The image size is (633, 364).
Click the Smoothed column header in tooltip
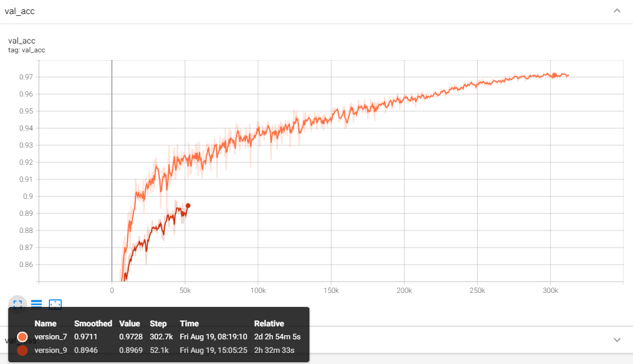pos(93,323)
